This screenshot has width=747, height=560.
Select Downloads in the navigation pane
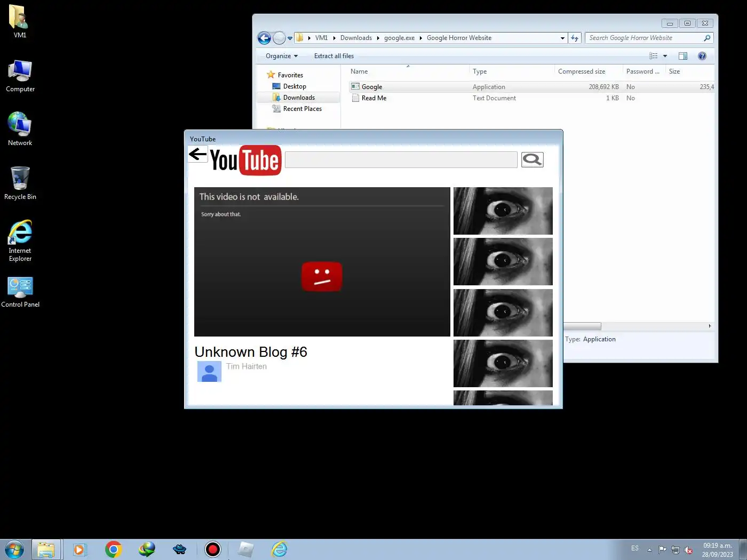pos(298,98)
